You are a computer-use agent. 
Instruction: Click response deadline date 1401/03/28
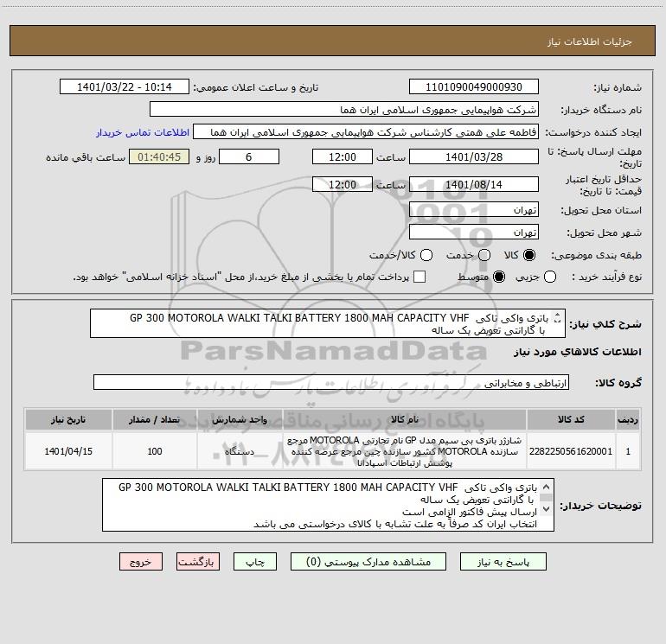[474, 156]
